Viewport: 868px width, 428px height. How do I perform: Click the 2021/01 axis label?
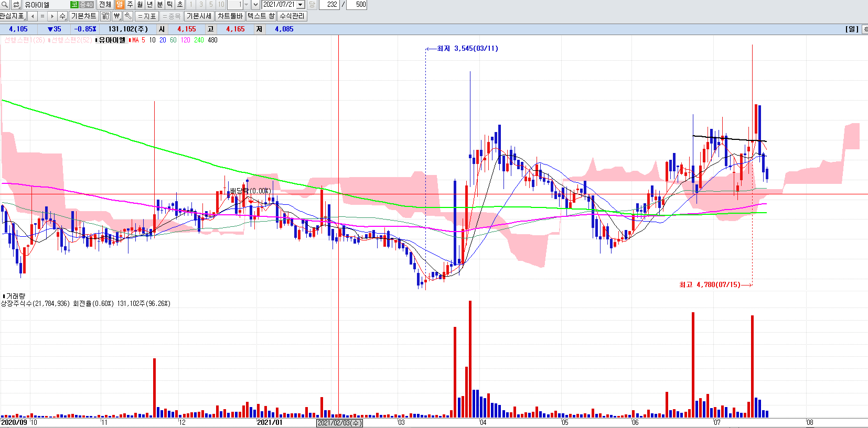pos(270,422)
